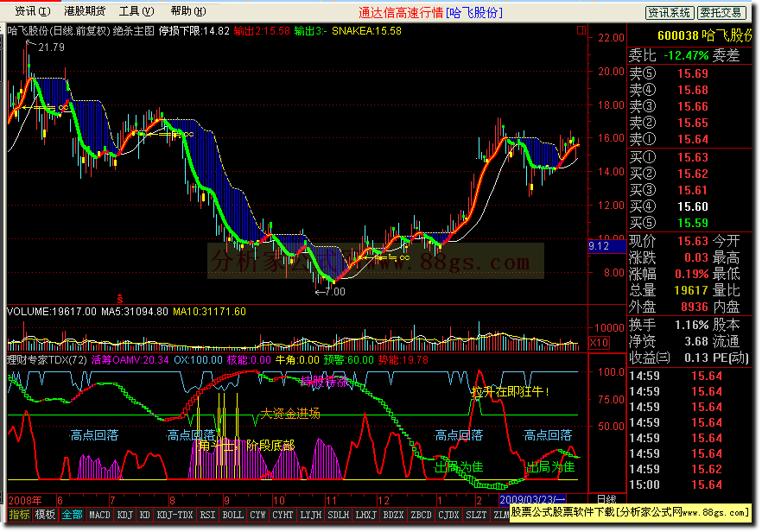Select the KDJ indicator
The width and height of the screenshot is (762, 532).
(x=125, y=515)
